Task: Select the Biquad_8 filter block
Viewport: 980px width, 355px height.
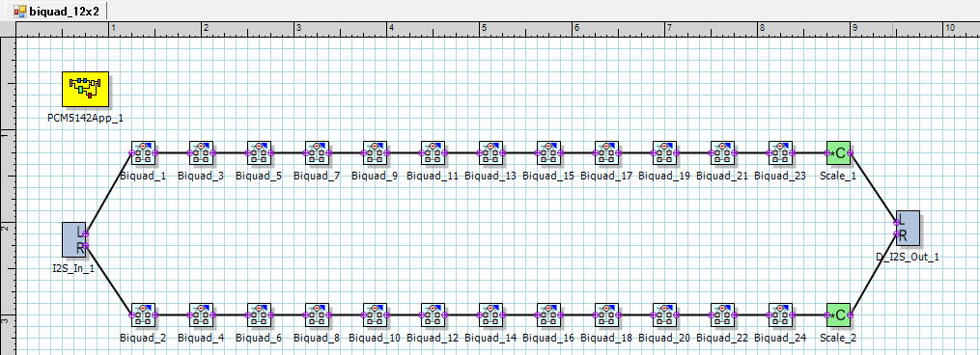Action: click(317, 315)
